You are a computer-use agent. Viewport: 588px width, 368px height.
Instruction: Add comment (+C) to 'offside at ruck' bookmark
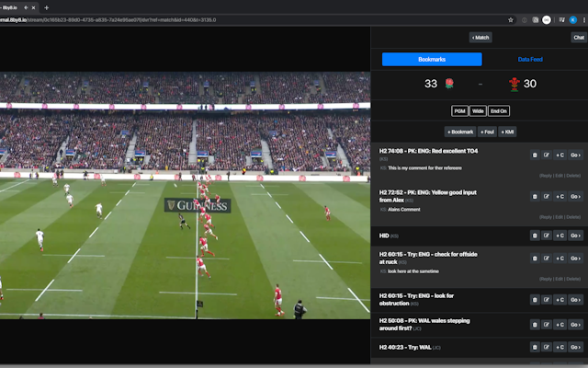pyautogui.click(x=560, y=259)
